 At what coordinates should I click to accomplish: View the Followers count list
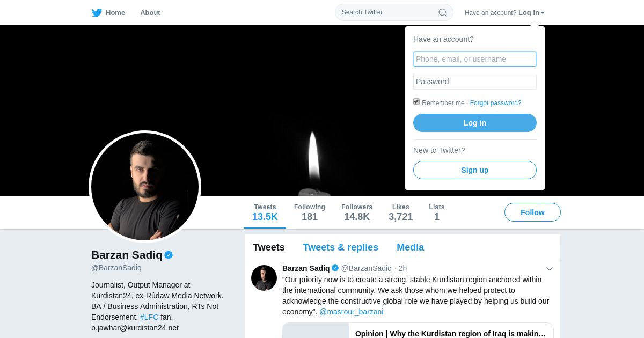point(357,212)
